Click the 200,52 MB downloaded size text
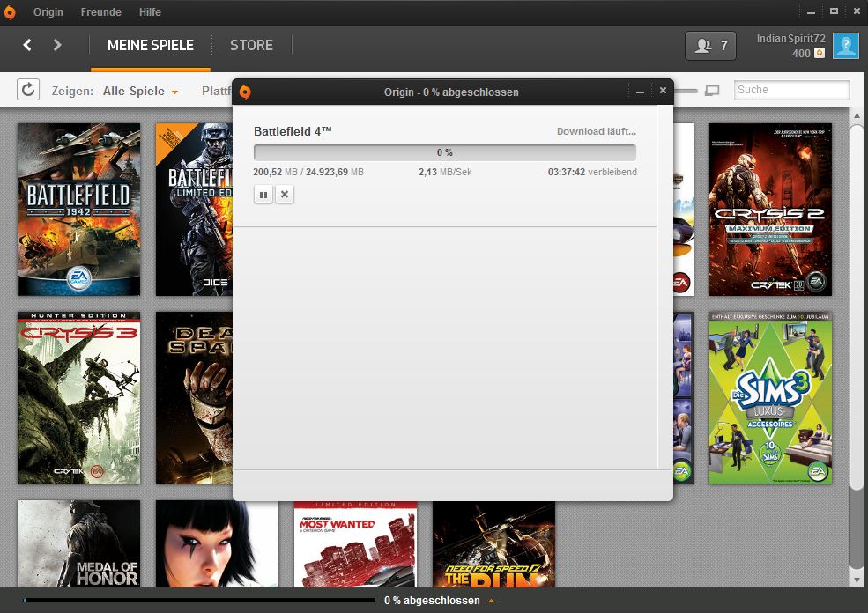 [x=275, y=172]
